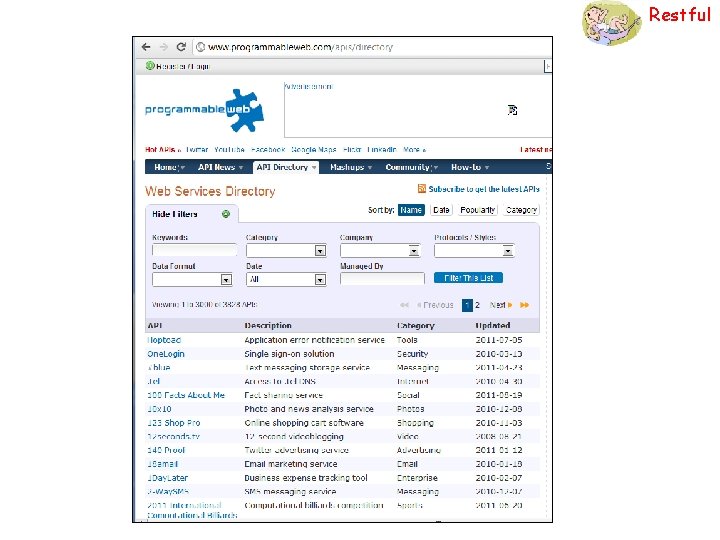Click the 2011-07-05 updated date
Image resolution: width=720 pixels, height=540 pixels.
499,340
